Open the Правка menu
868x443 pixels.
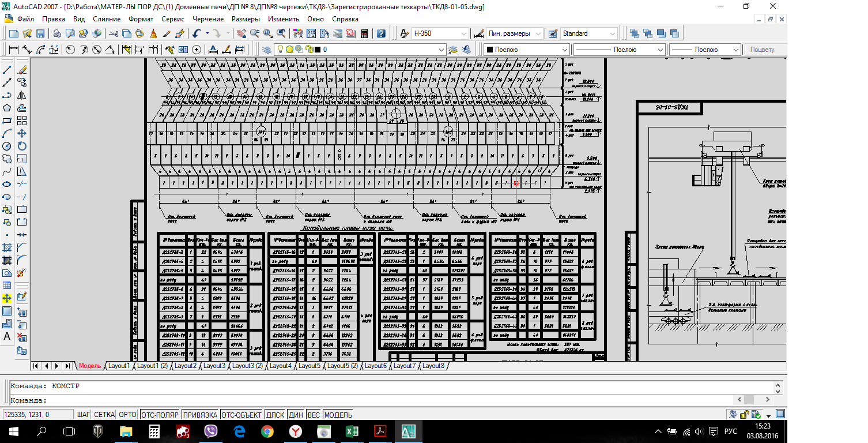pos(54,19)
